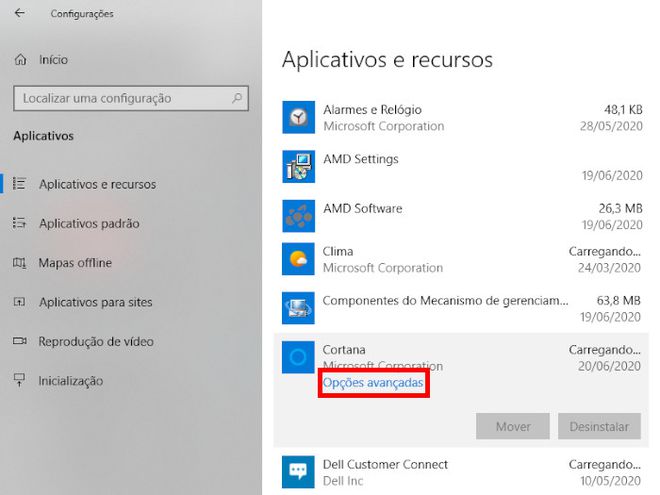Select the Alarmes e Relógio app name

tap(372, 110)
